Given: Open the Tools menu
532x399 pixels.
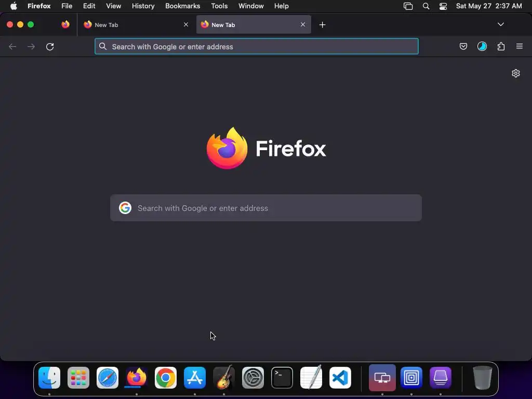Looking at the screenshot, I should [x=219, y=6].
